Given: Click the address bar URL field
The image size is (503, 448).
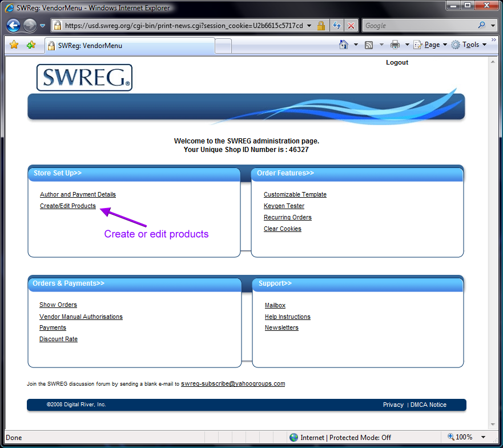Looking at the screenshot, I should pyautogui.click(x=183, y=26).
